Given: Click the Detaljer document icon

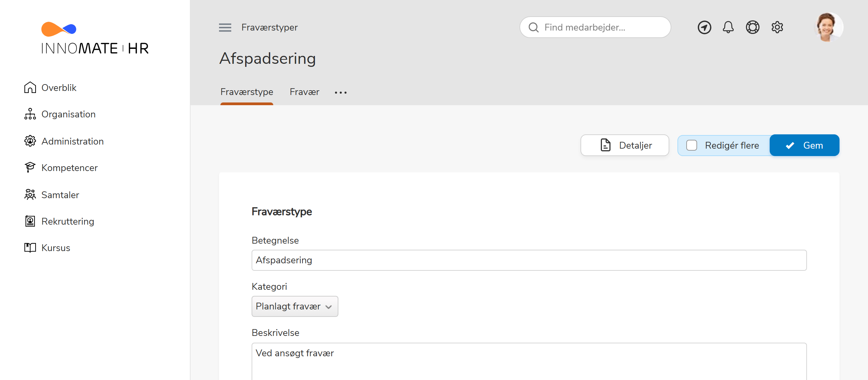Looking at the screenshot, I should point(606,145).
